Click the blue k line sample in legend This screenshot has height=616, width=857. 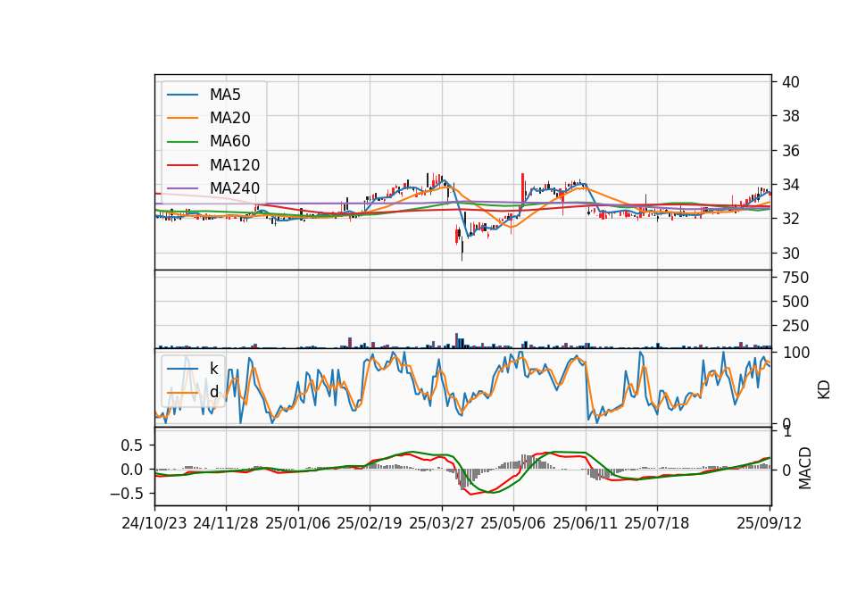(x=182, y=369)
